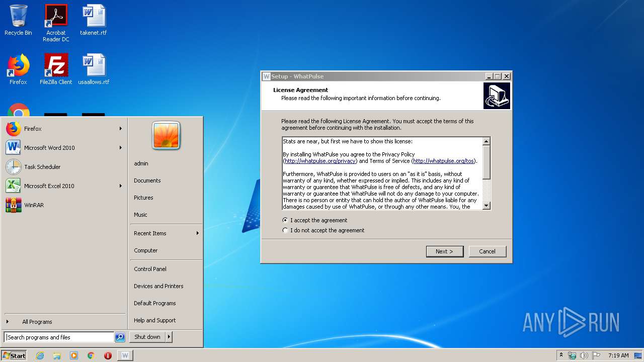644x362 pixels.
Task: Open Google Chrome from the taskbar
Action: pyautogui.click(x=91, y=355)
